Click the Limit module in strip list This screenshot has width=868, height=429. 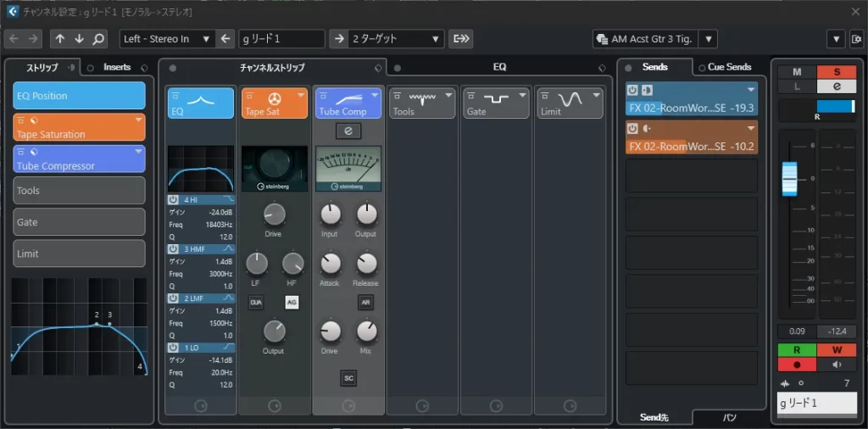click(79, 253)
